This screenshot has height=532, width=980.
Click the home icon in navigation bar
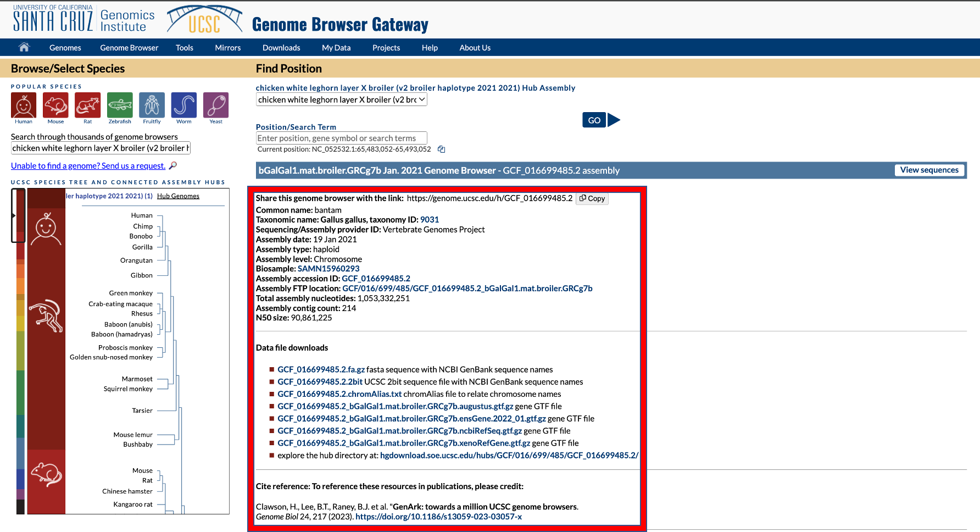pyautogui.click(x=24, y=47)
